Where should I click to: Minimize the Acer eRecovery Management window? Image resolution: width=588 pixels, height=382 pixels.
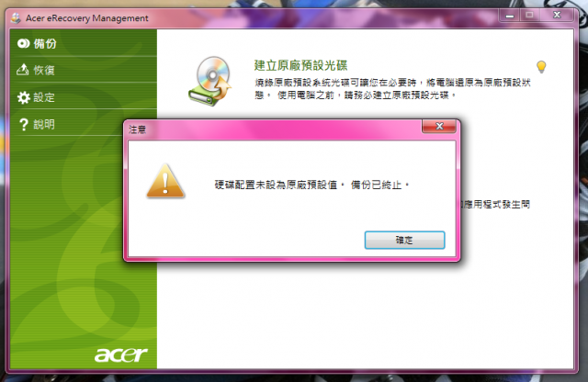coord(509,15)
